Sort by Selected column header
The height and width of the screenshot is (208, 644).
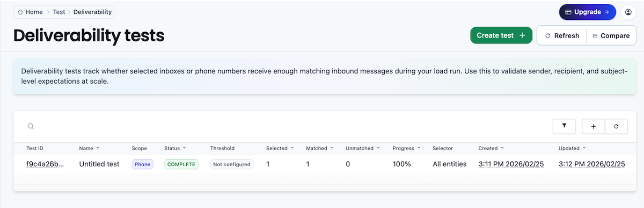click(280, 148)
